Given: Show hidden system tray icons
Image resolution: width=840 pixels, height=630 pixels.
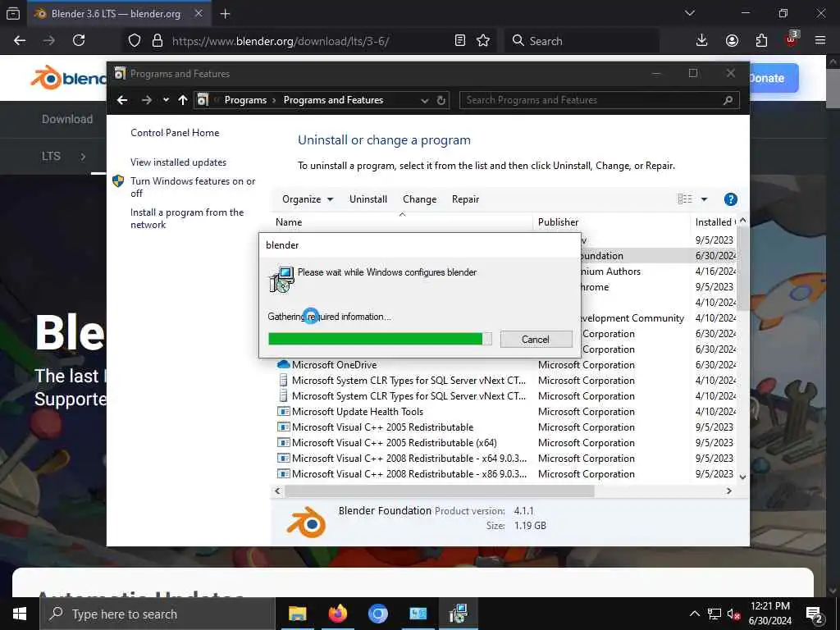Looking at the screenshot, I should tap(694, 614).
